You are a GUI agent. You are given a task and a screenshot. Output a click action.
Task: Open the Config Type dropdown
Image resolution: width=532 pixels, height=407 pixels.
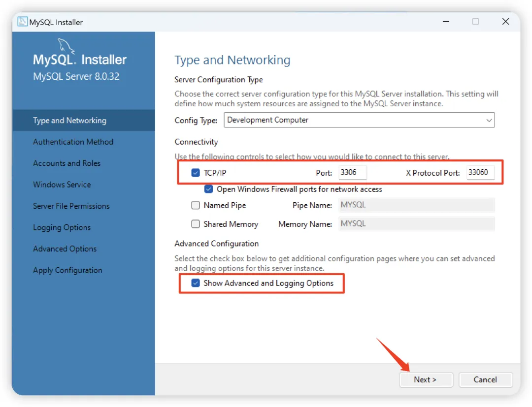[x=359, y=120]
